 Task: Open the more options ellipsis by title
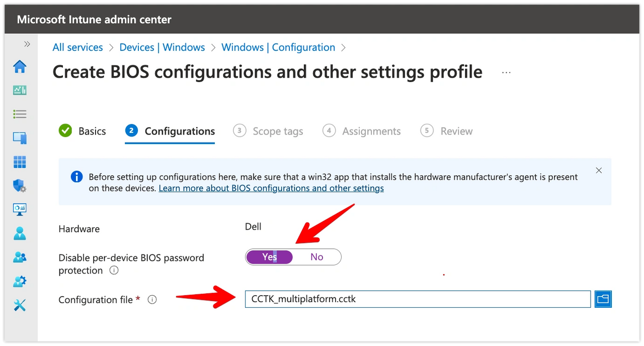click(x=506, y=73)
